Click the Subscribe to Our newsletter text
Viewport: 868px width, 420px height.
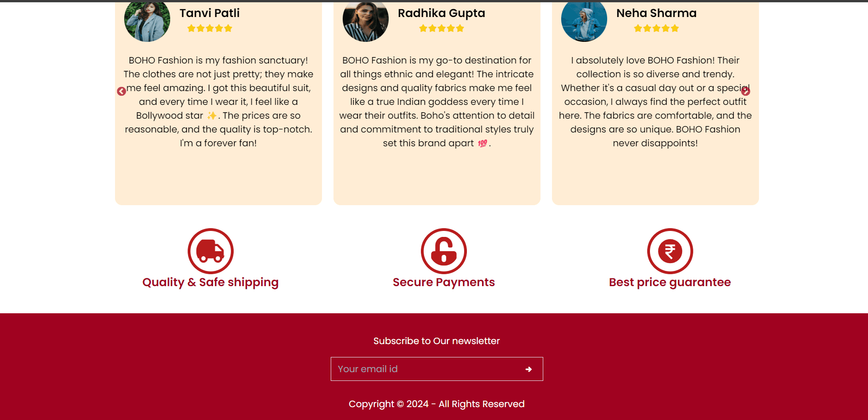(x=437, y=341)
